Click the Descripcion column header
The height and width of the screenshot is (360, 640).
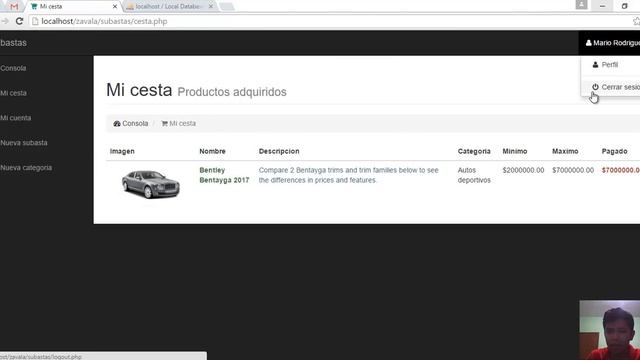pyautogui.click(x=279, y=151)
